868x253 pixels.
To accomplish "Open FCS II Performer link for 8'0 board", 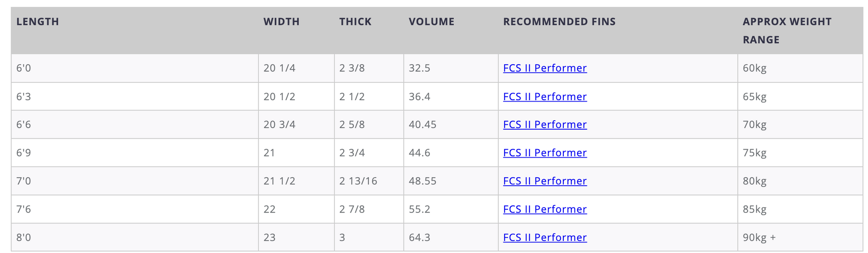I will 545,237.
